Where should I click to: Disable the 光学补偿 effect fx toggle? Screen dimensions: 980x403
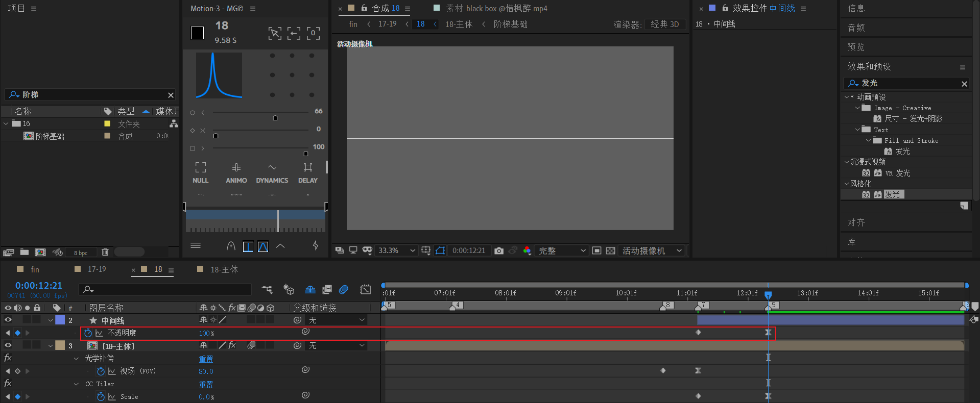(8, 358)
